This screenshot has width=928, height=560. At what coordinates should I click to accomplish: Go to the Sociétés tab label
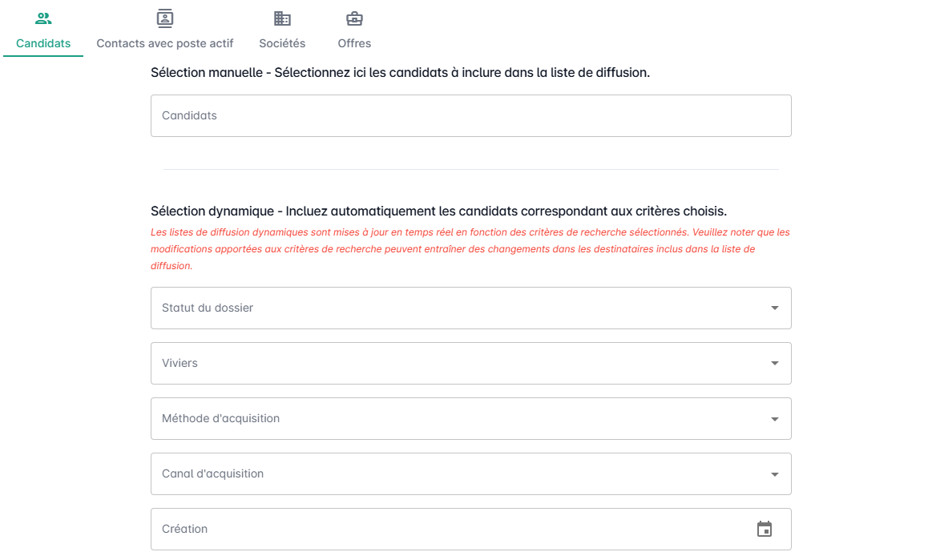point(282,43)
